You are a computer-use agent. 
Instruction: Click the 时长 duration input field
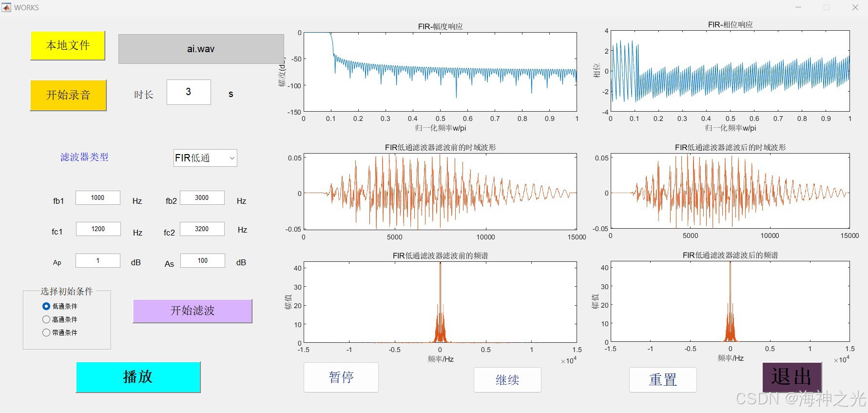(x=189, y=92)
